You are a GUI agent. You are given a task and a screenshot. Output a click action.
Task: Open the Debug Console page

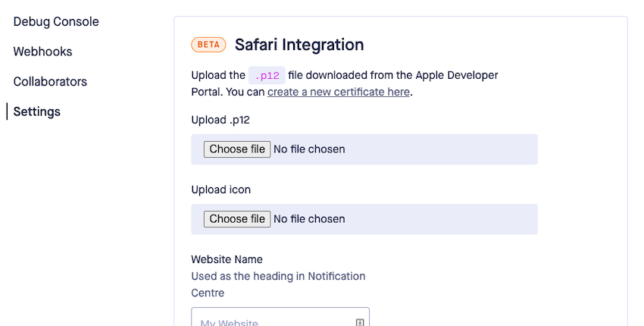point(56,21)
